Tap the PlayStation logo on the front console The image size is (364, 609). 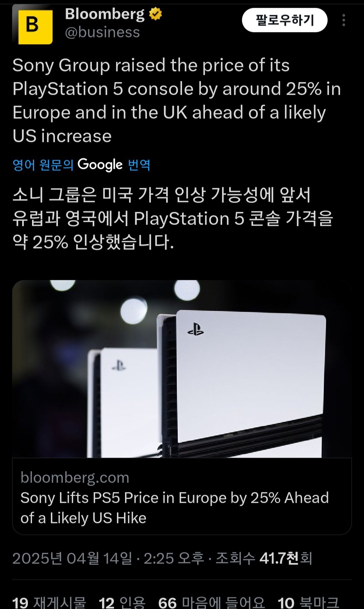coord(195,329)
